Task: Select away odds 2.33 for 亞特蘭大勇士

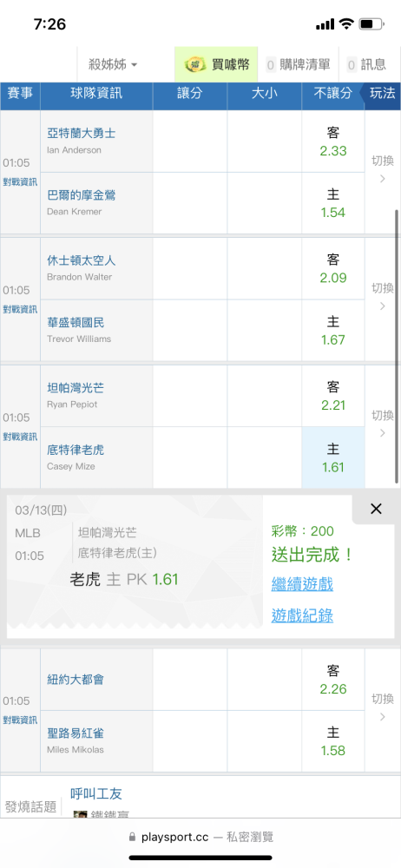Action: 333,141
